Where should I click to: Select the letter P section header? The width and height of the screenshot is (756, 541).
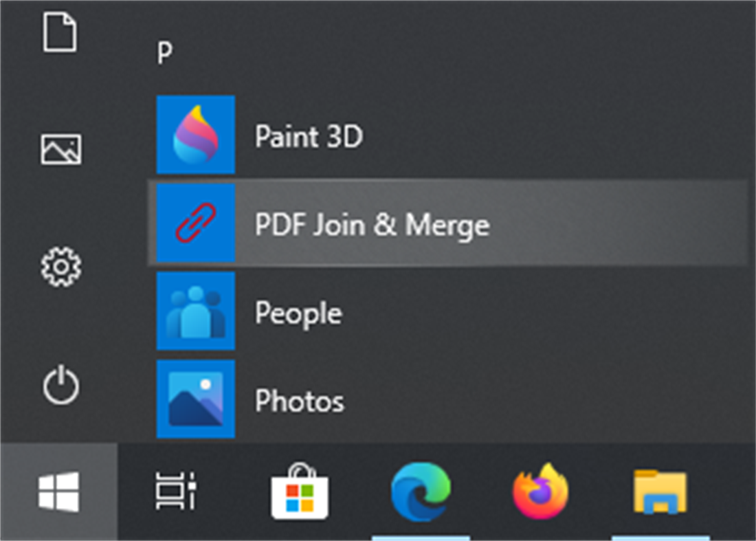click(x=164, y=52)
